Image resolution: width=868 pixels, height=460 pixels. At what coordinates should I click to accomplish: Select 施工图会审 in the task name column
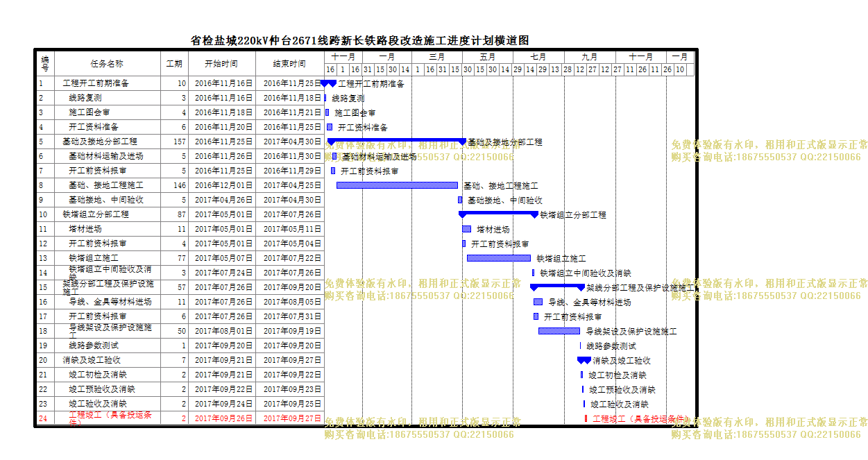coord(90,112)
